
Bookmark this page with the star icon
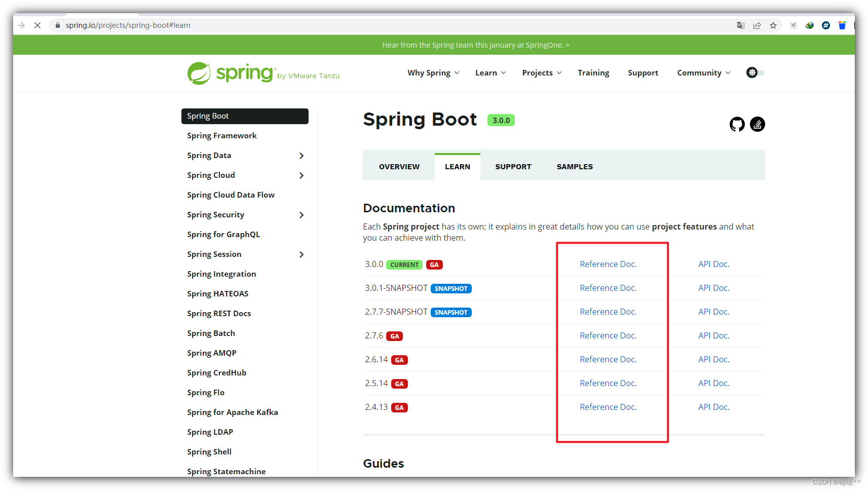tap(773, 25)
